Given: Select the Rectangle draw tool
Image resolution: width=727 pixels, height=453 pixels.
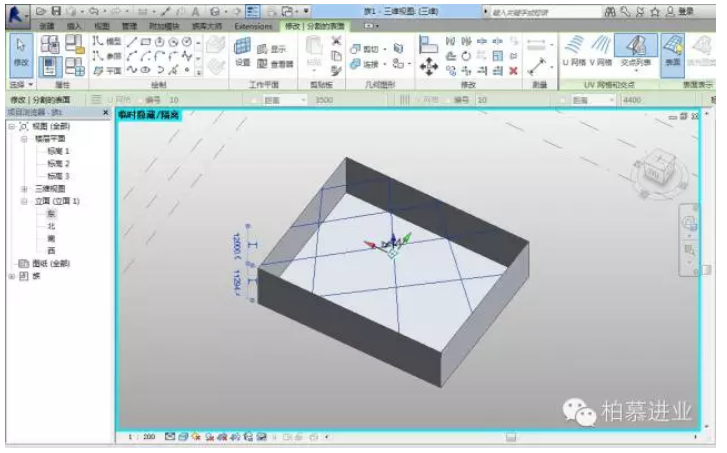Looking at the screenshot, I should point(146,42).
